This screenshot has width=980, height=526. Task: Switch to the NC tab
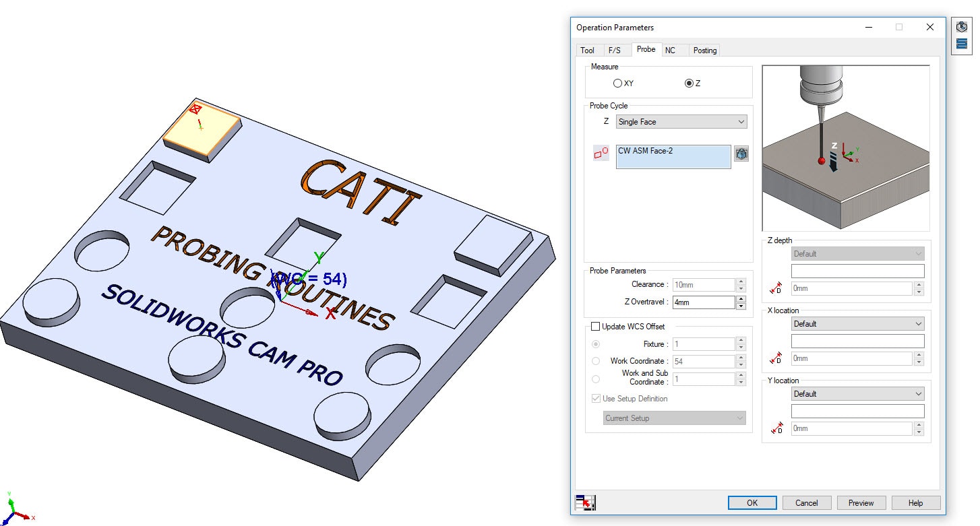(x=670, y=51)
